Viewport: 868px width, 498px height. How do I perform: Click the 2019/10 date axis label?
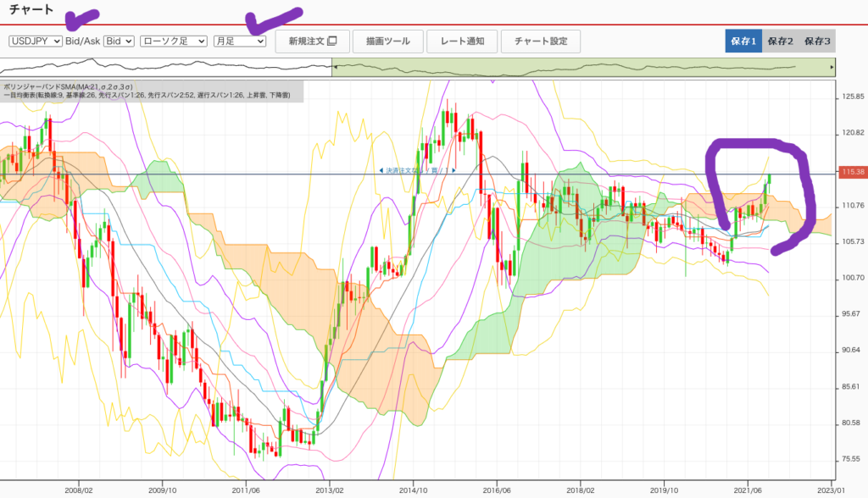[x=664, y=490]
